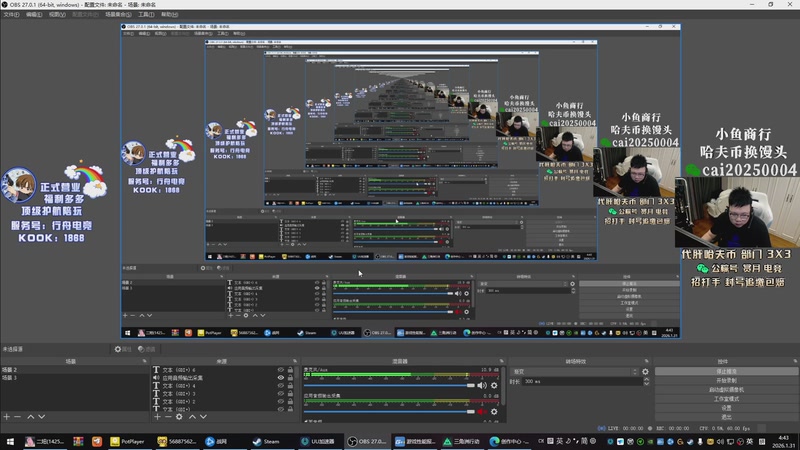Screen dimensions: 800x450
Task: Open 三角洲行动 from the taskbar
Action: [461, 441]
